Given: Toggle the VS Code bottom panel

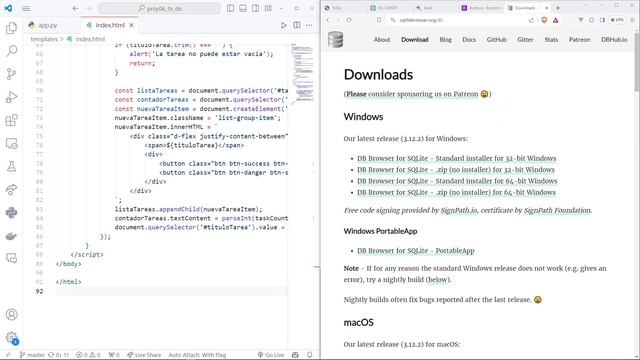Looking at the screenshot, I should point(243,8).
